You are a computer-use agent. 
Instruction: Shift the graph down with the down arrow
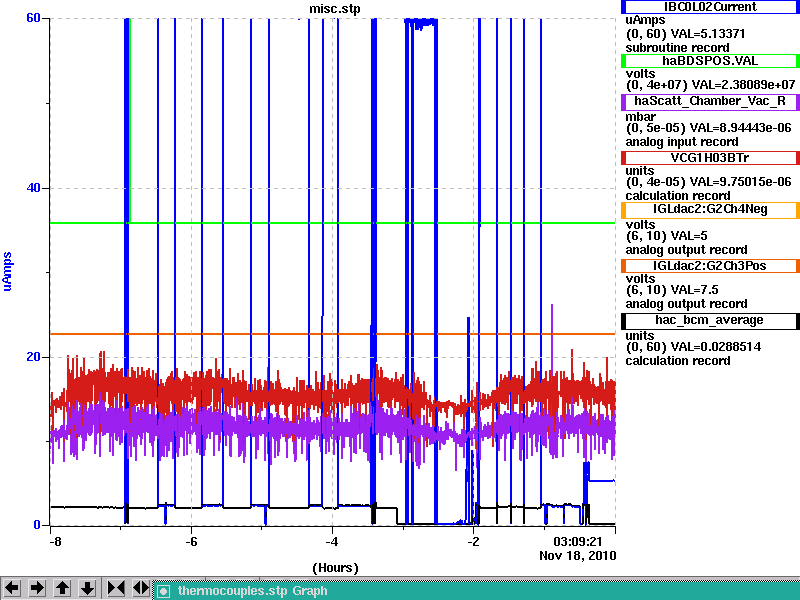(x=87, y=588)
